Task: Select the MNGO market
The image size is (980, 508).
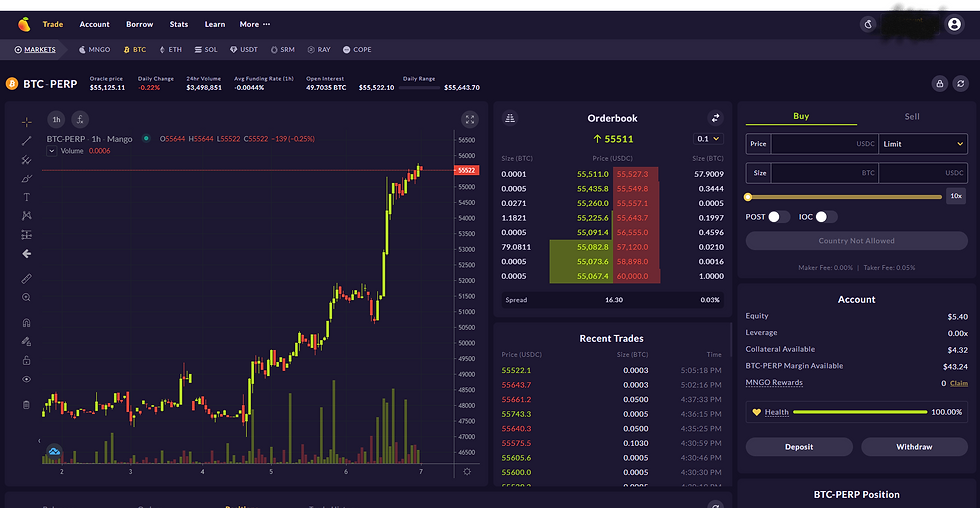Action: 94,49
